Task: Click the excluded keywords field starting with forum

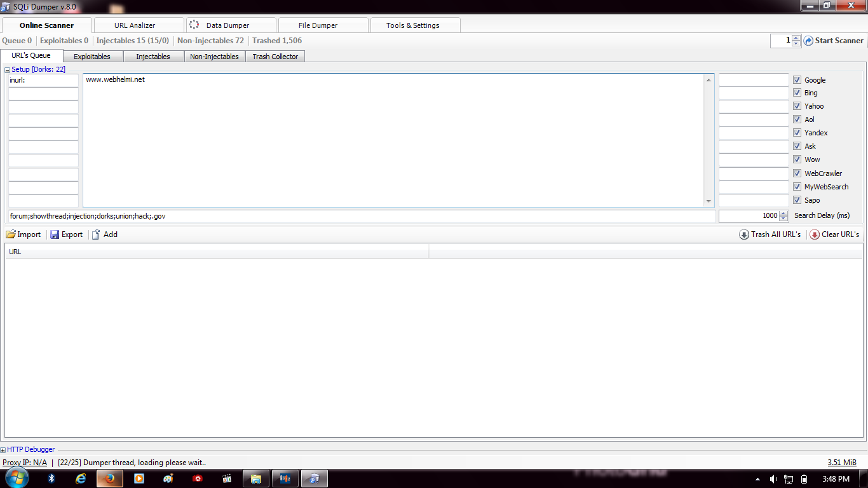Action: tap(362, 216)
